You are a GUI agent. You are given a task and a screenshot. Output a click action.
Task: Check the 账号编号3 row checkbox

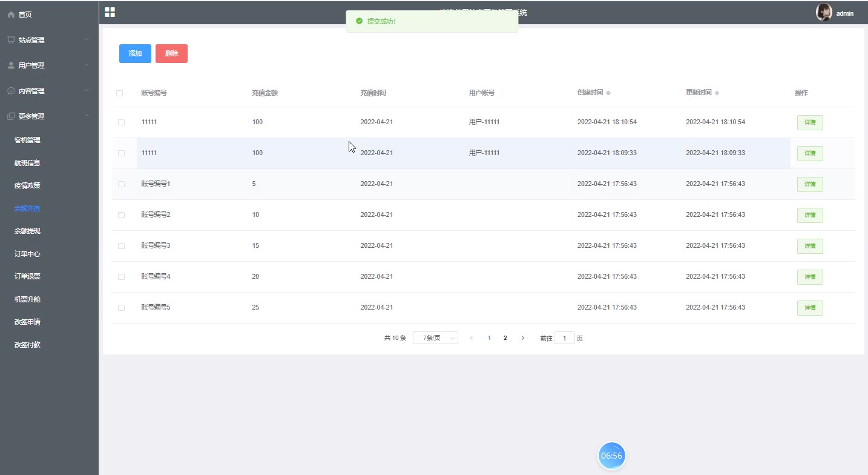pos(122,246)
